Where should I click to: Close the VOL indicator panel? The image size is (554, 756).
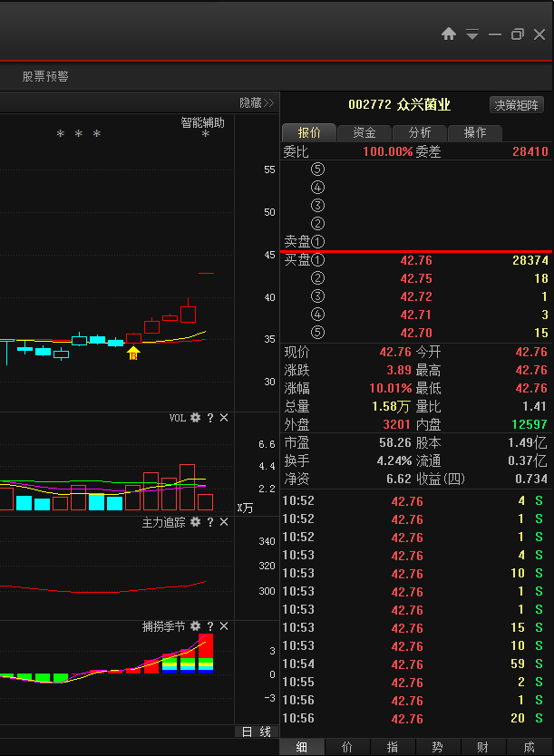tap(224, 418)
